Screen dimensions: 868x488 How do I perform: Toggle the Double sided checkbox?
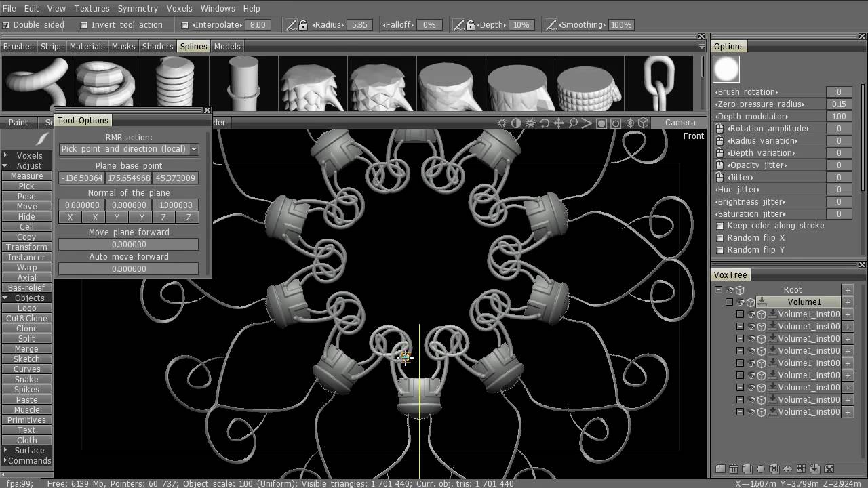coord(6,25)
